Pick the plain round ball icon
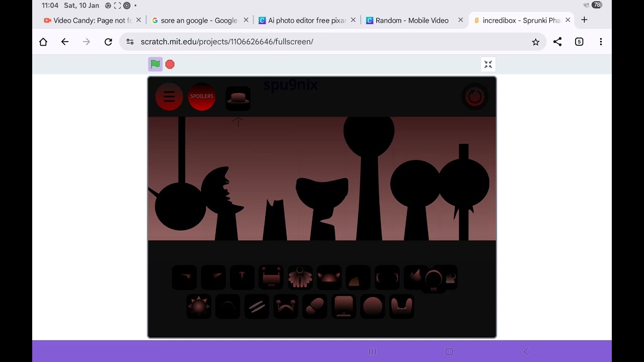Screen dimensions: 644x362 373,306
